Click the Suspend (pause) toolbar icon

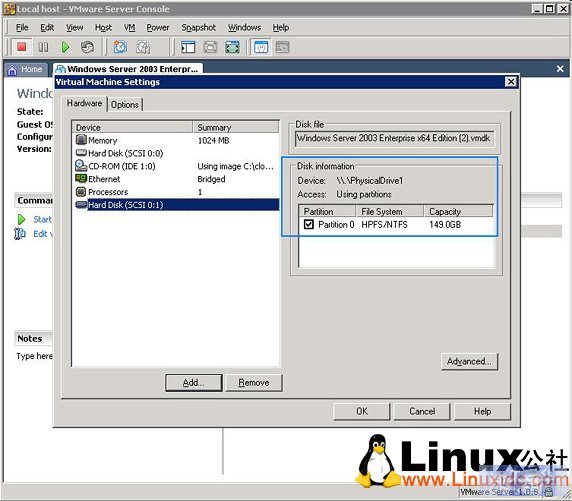tap(43, 47)
